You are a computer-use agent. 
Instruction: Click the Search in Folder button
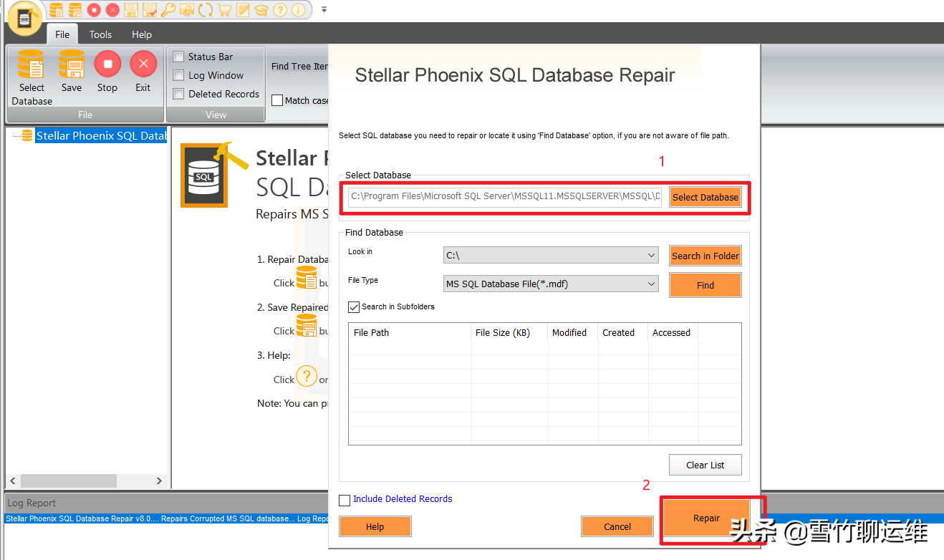click(705, 256)
